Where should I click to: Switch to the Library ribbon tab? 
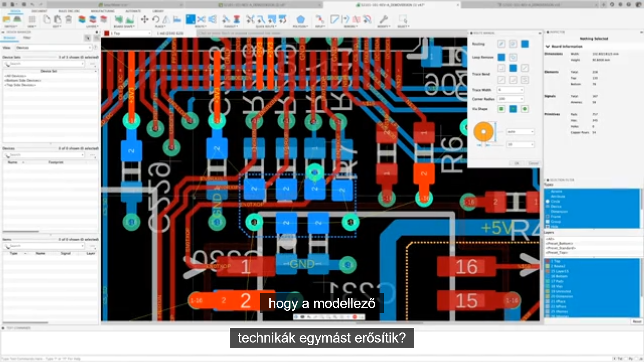(158, 11)
